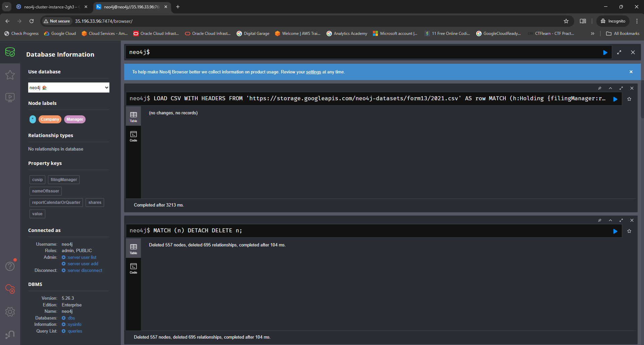Switch LOAD CSV frame to Code view
644x345 pixels.
point(134,136)
